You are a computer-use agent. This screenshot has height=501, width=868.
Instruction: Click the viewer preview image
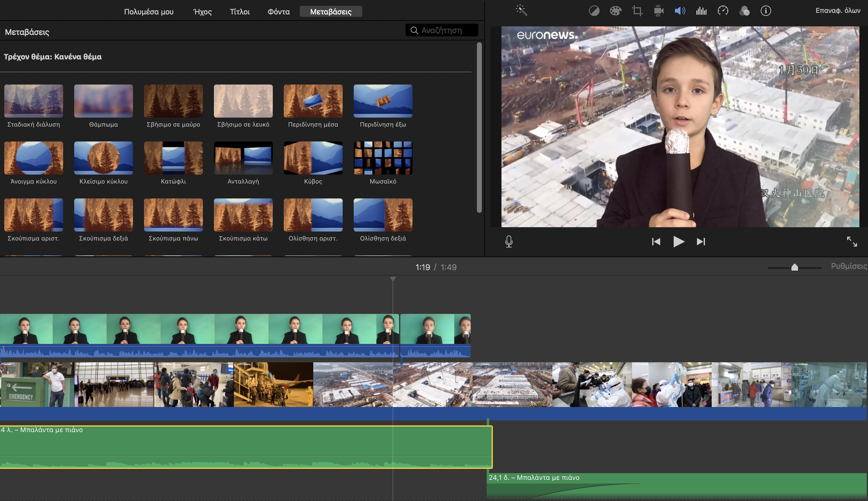[x=680, y=126]
